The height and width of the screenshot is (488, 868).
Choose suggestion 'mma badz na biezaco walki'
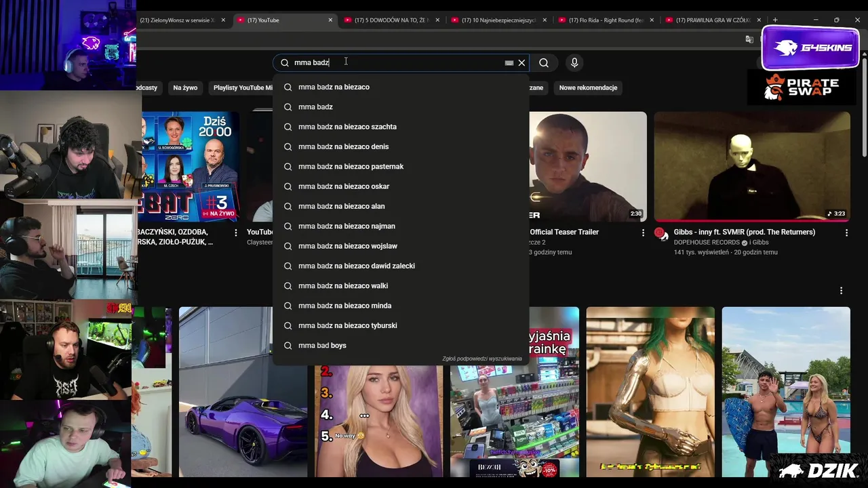pyautogui.click(x=401, y=286)
